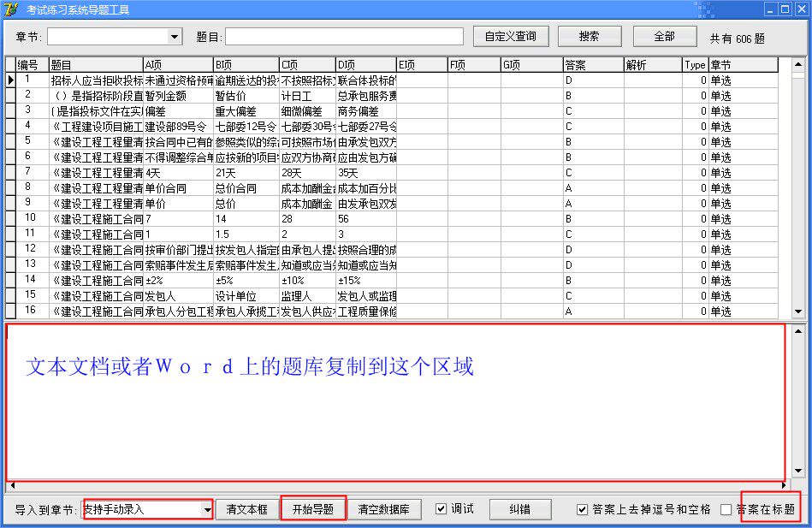
Task: Click the 开始导题 start import button
Action: tap(312, 509)
